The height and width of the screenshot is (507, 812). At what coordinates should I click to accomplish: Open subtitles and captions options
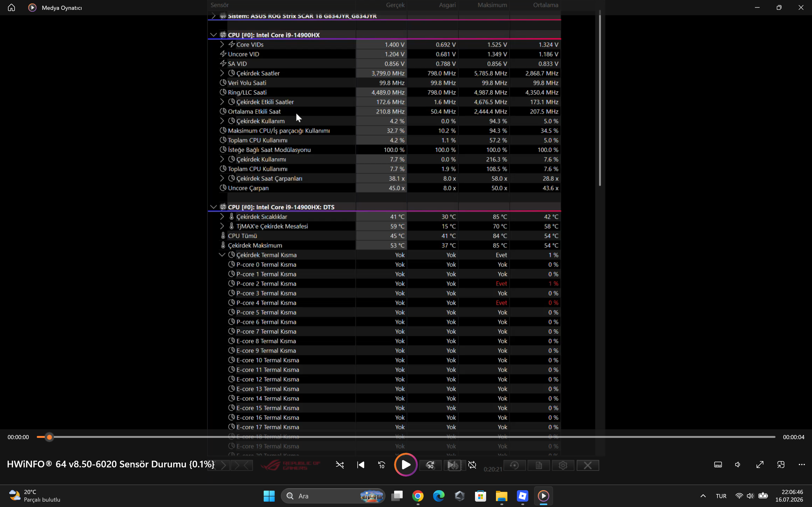(x=718, y=465)
